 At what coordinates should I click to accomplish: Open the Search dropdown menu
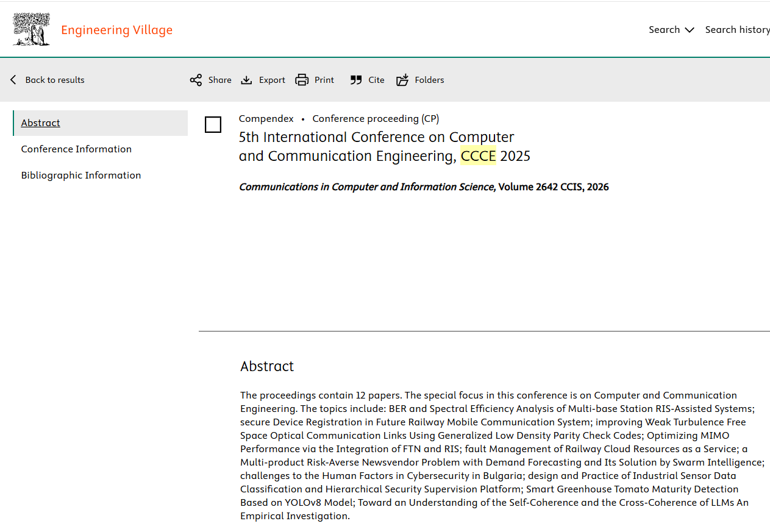(x=671, y=29)
